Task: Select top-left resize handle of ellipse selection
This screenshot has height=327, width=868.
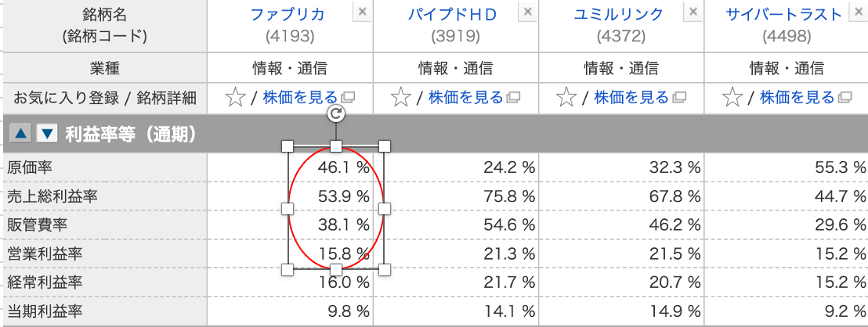Action: coord(288,146)
